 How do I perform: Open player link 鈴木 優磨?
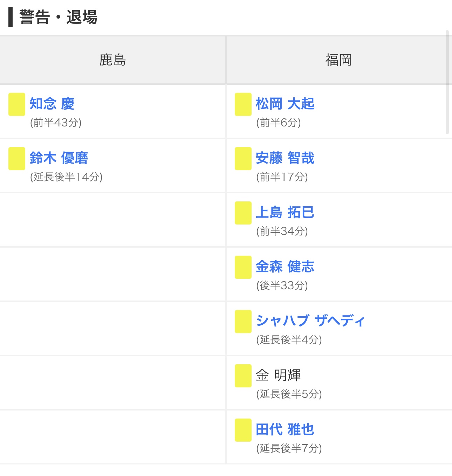59,158
